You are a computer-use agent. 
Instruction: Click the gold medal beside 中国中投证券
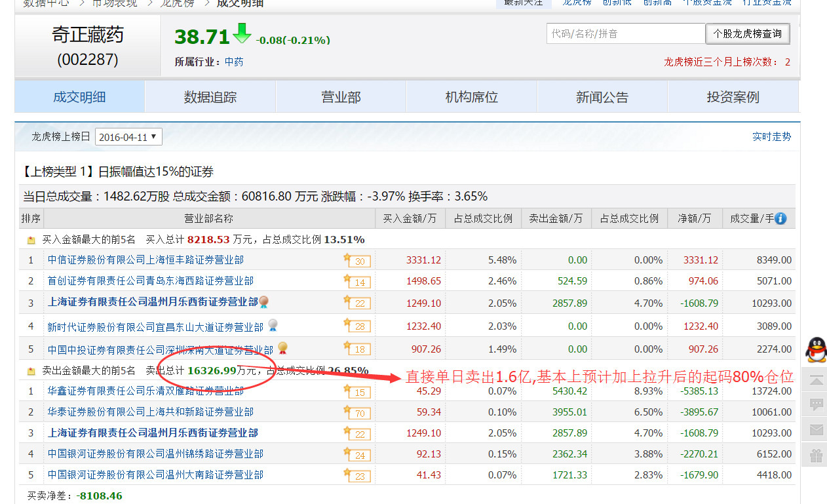tap(282, 348)
